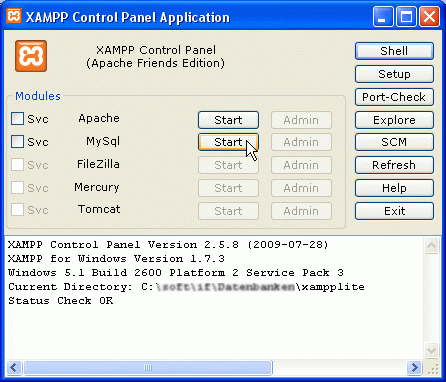Click the 'XAMPP Control Panel Version 2.5.8' line

pos(168,245)
